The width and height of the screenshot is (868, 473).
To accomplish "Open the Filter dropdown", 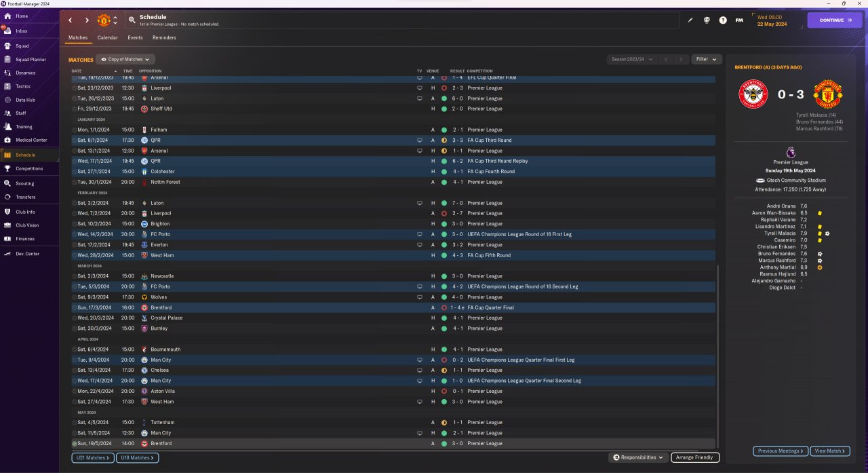I will [x=707, y=60].
